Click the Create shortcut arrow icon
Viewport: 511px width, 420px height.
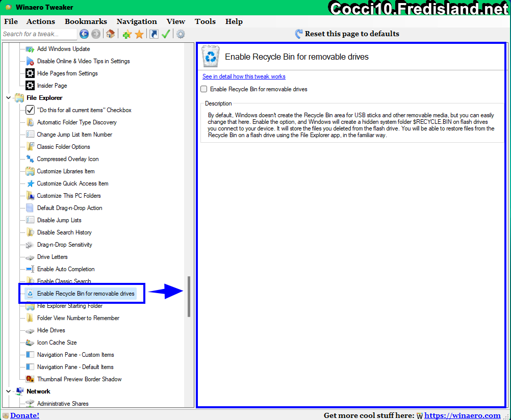(x=154, y=34)
